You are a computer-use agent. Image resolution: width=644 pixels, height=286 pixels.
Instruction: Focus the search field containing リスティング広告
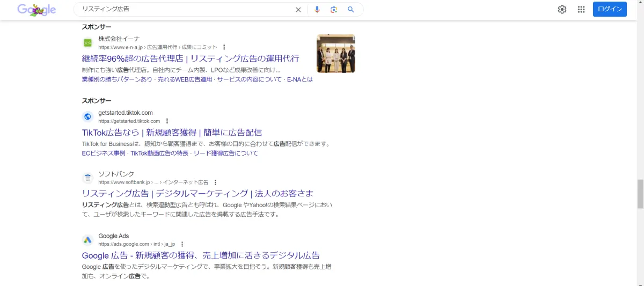[185, 10]
